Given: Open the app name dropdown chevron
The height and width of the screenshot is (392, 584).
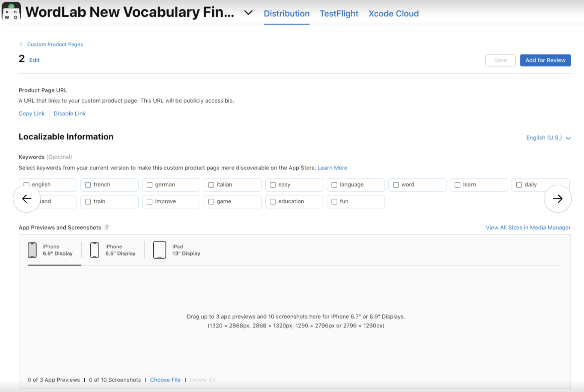Looking at the screenshot, I should pos(248,13).
